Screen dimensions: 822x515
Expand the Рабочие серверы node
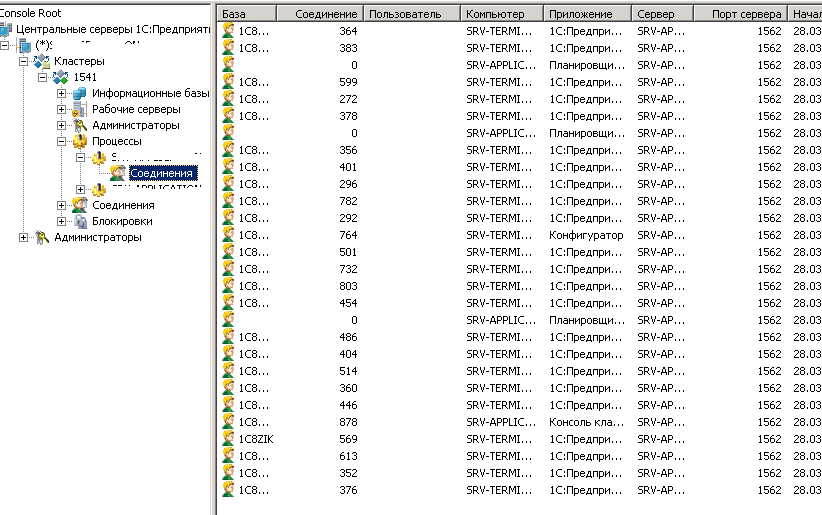click(61, 110)
